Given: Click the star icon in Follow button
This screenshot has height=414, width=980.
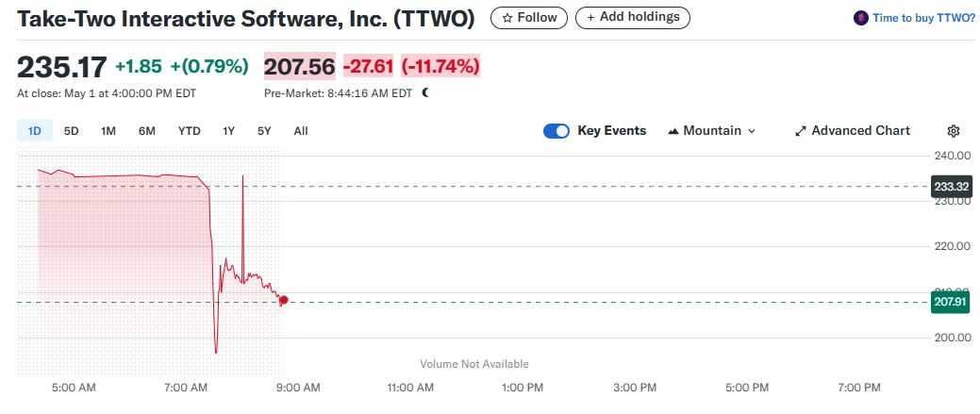Looking at the screenshot, I should pos(507,18).
